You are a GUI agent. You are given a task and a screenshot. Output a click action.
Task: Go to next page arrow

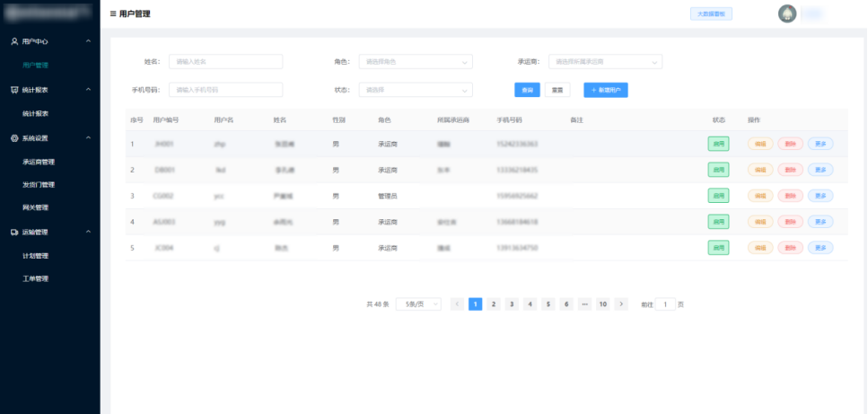tap(621, 304)
